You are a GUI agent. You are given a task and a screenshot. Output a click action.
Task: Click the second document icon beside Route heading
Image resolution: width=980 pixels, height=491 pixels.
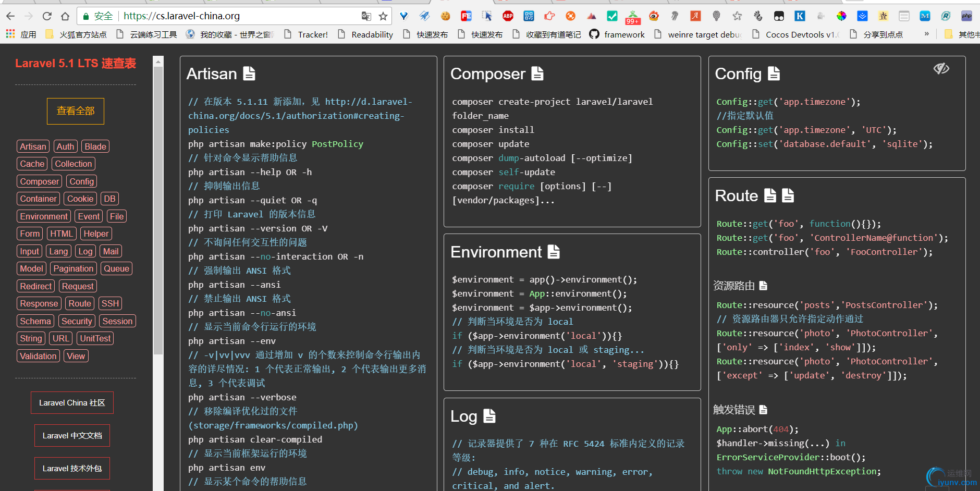coord(788,195)
